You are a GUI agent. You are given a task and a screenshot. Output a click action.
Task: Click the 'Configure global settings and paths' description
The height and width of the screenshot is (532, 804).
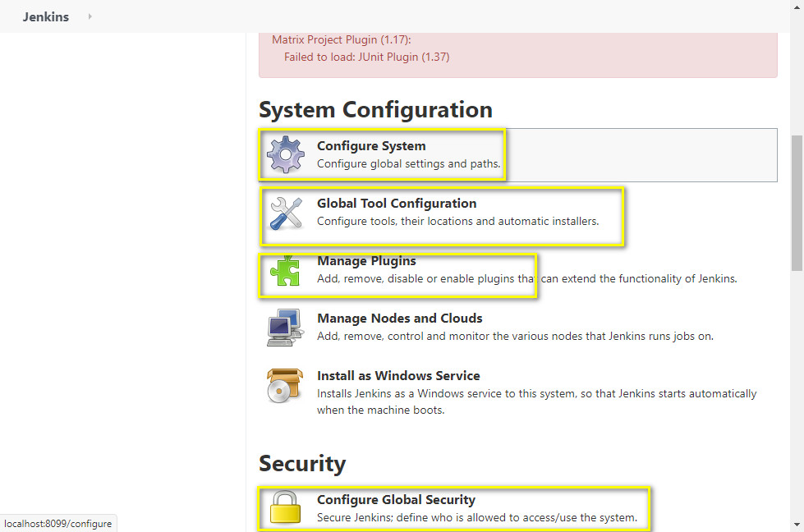pos(408,163)
